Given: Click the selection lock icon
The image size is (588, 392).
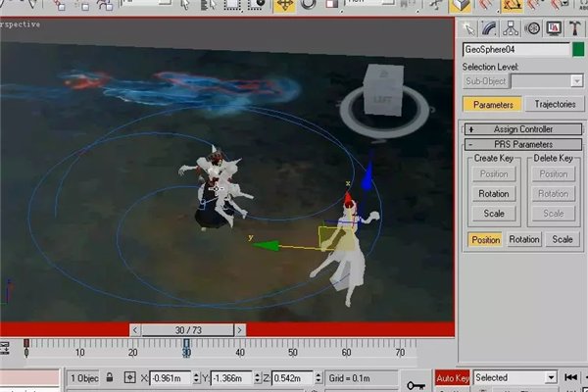Looking at the screenshot, I should pos(110,378).
